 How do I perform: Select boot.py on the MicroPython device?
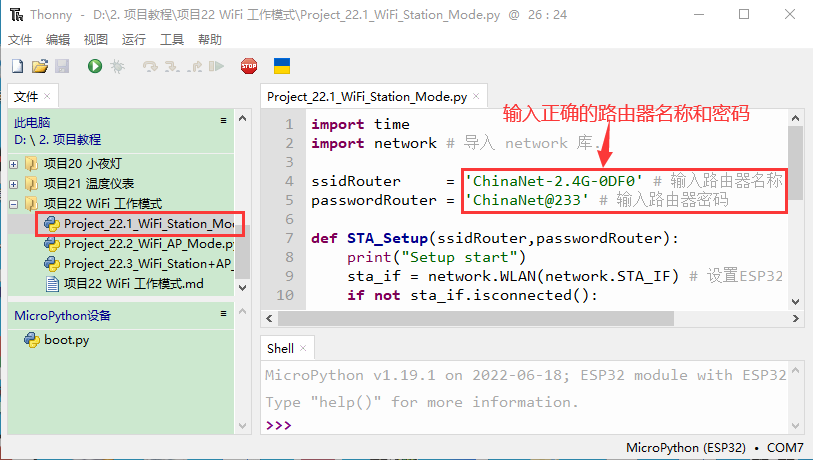point(66,339)
